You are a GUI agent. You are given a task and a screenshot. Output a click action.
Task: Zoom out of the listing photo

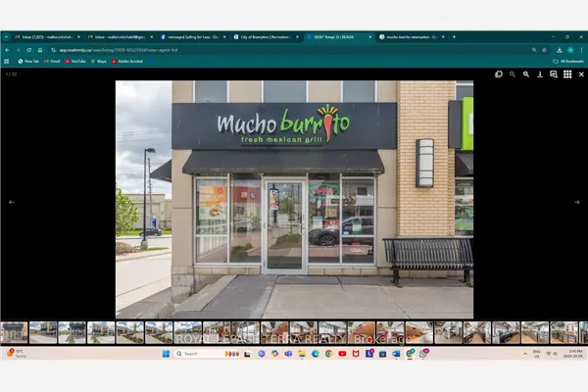[x=513, y=74]
